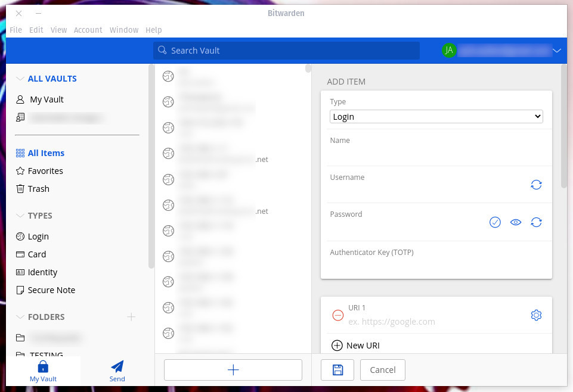
Task: Check if password has been exposed
Action: (495, 222)
